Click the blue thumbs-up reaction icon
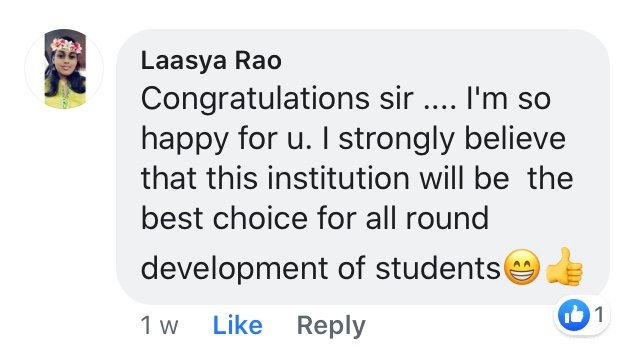635x361 pixels. click(x=573, y=315)
